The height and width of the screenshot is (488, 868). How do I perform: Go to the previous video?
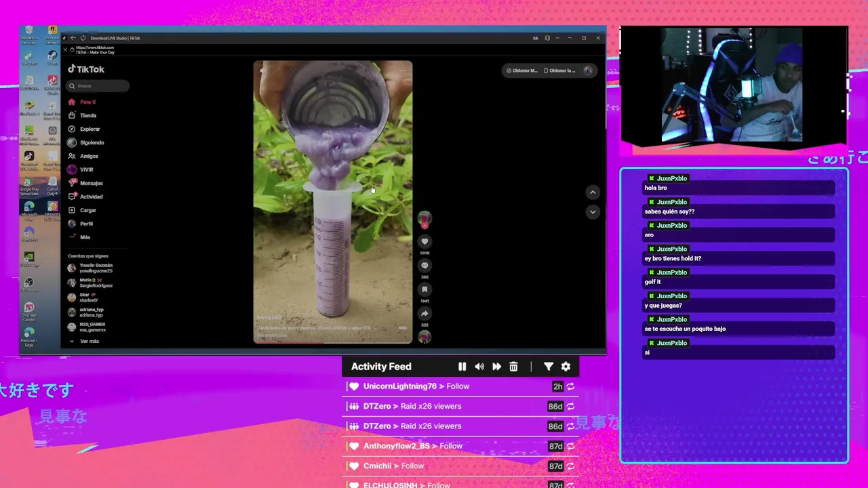point(593,192)
